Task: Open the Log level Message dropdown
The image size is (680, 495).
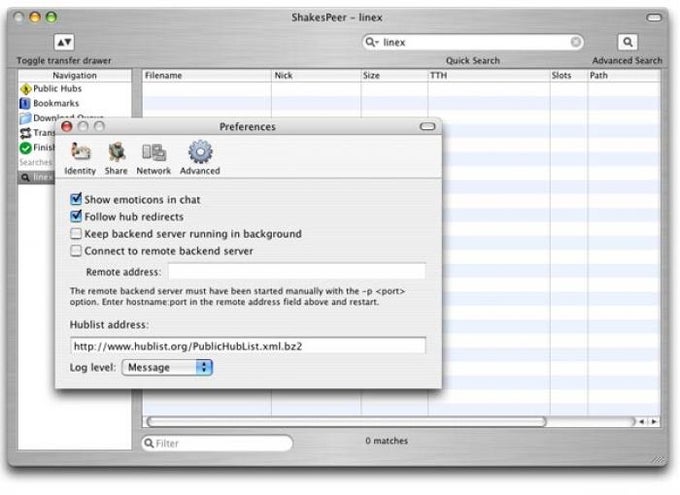Action: point(167,367)
